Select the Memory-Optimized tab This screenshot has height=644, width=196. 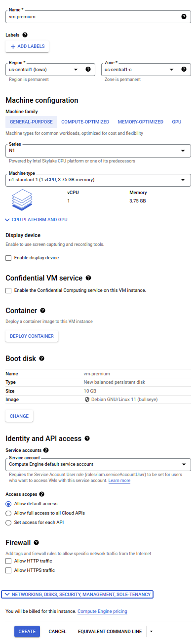pos(140,122)
